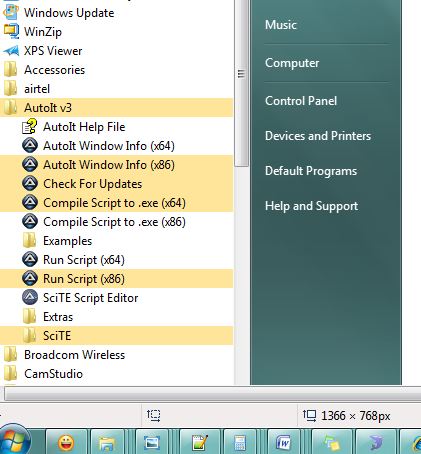Click the AutoIt Help File question-mark icon
421x454 pixels.
point(30,127)
